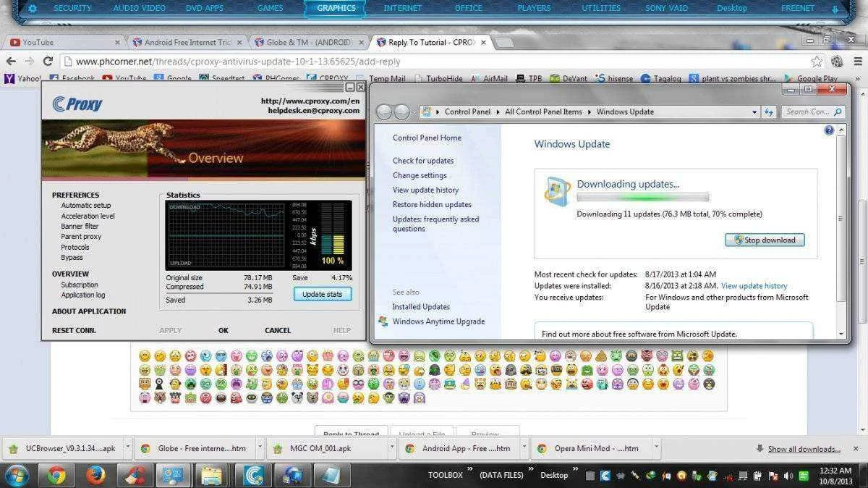
Task: Bookmark this page with the star icon
Action: click(817, 62)
